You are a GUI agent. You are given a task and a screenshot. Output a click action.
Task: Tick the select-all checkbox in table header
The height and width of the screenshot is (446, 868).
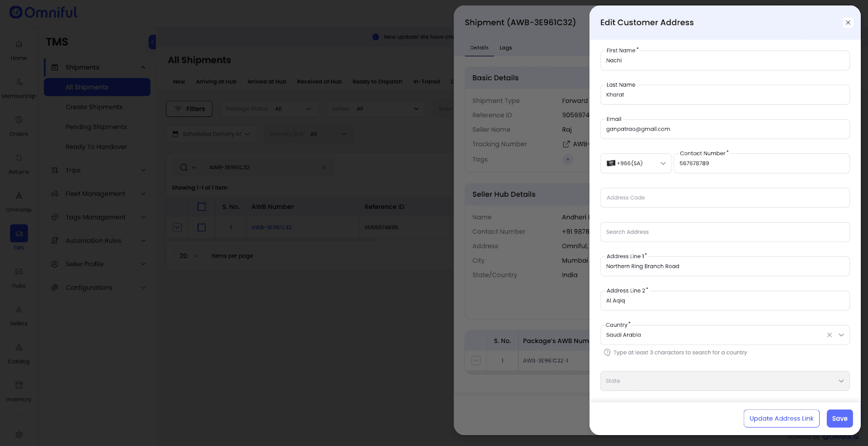201,207
